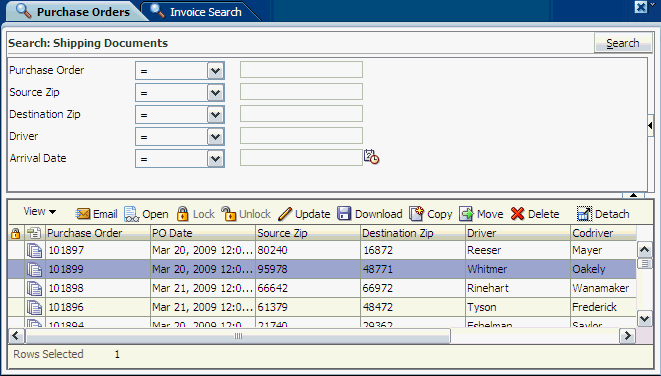
Task: Click the Copy toolbar icon
Action: tap(416, 214)
